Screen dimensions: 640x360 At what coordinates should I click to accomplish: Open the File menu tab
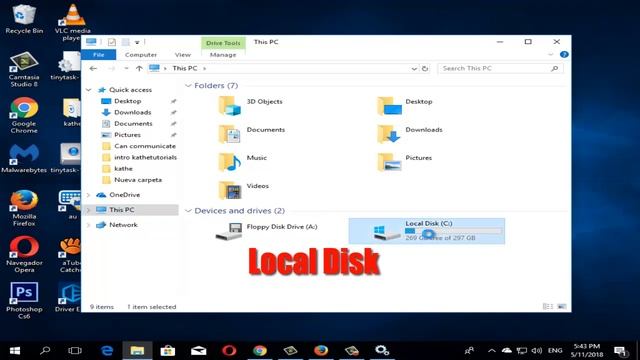click(99, 55)
